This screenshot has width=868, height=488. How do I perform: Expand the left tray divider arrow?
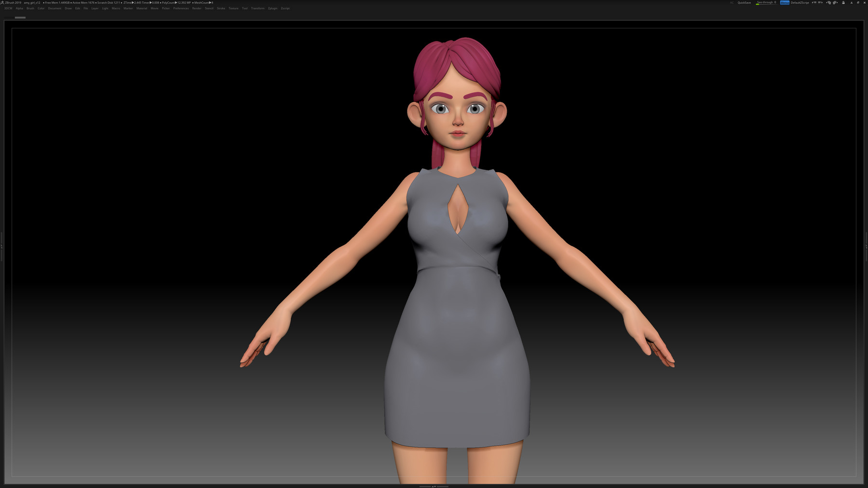tap(2, 246)
